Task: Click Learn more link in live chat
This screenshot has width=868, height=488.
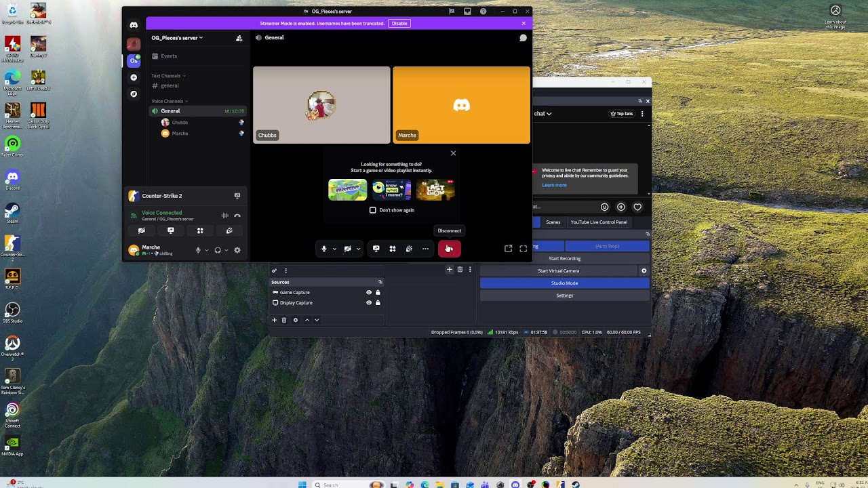Action: (554, 185)
